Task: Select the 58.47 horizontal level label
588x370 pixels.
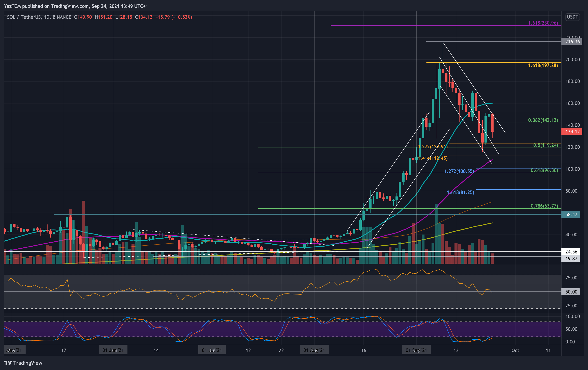Action: [571, 215]
